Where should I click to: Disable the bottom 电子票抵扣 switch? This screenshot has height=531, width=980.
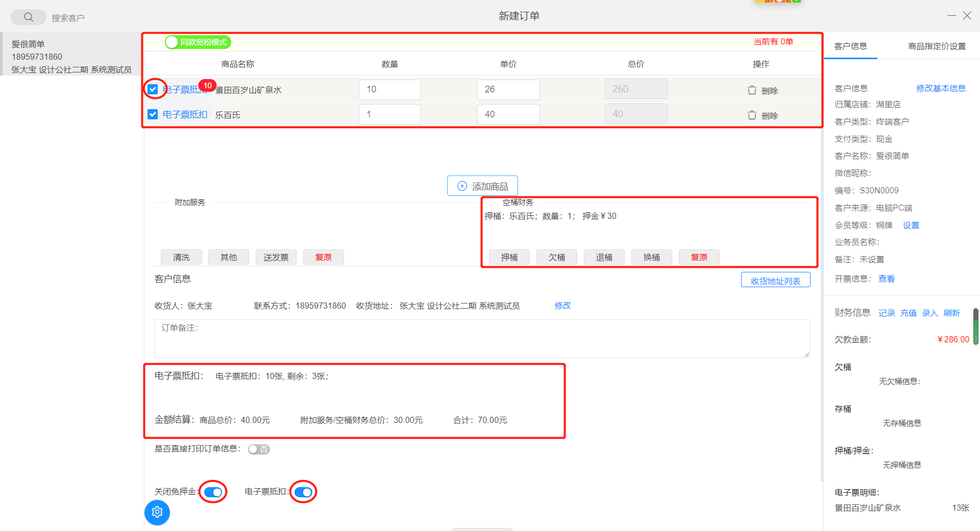point(303,492)
